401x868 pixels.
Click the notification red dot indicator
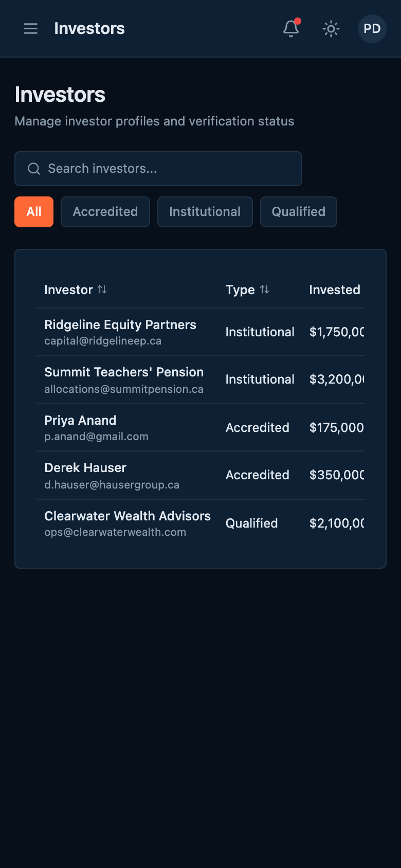298,22
